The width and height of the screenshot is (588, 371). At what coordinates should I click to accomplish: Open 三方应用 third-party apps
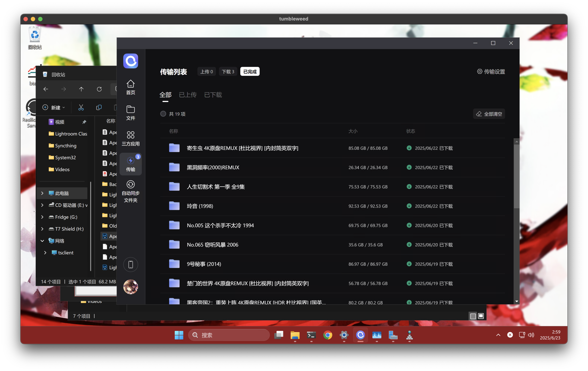click(x=131, y=138)
